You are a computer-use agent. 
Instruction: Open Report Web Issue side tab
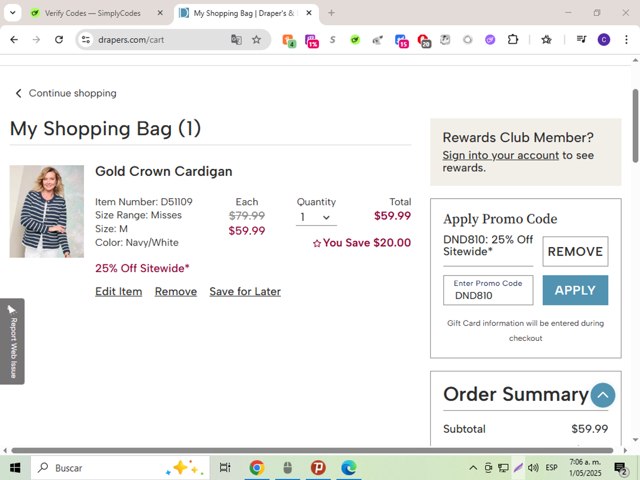click(x=12, y=341)
